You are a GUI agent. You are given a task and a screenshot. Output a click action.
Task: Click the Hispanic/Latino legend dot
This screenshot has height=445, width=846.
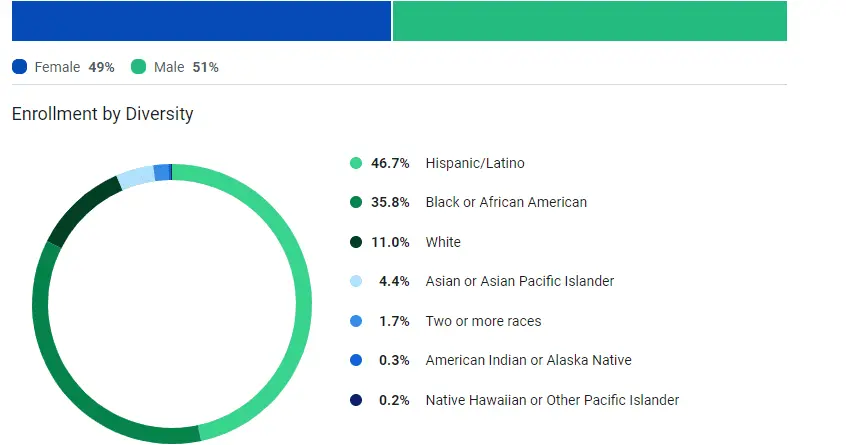coord(356,163)
